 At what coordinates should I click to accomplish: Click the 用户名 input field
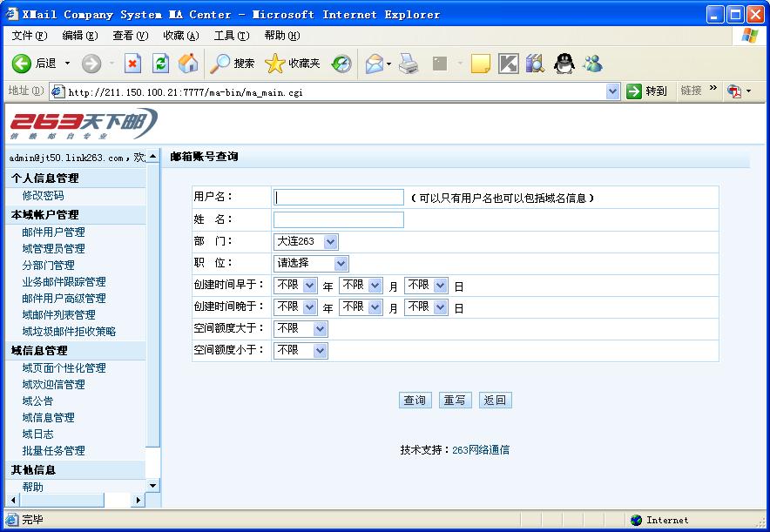point(339,198)
